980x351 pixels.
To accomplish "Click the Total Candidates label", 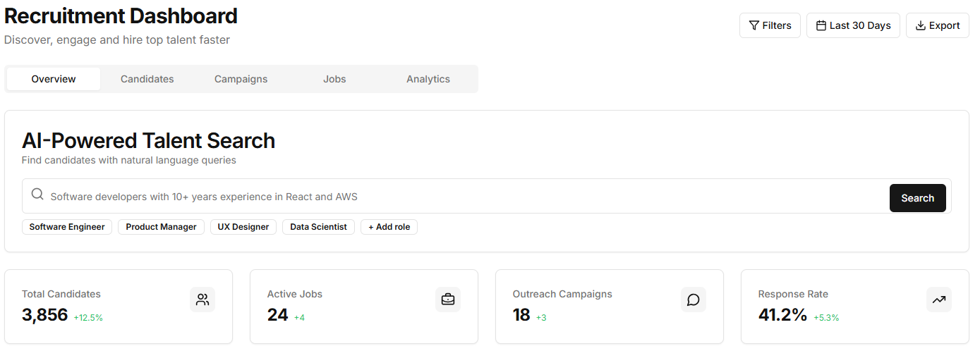I will (x=61, y=294).
